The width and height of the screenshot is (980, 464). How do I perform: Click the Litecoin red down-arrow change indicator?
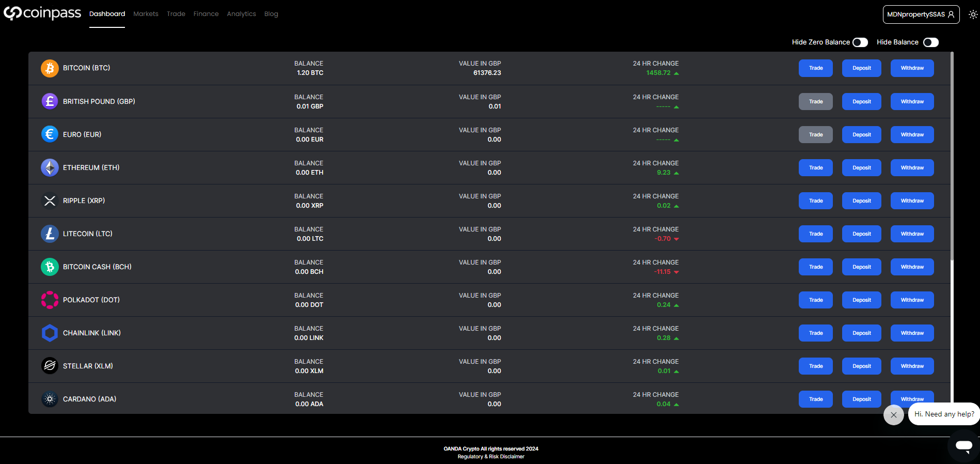click(x=676, y=239)
